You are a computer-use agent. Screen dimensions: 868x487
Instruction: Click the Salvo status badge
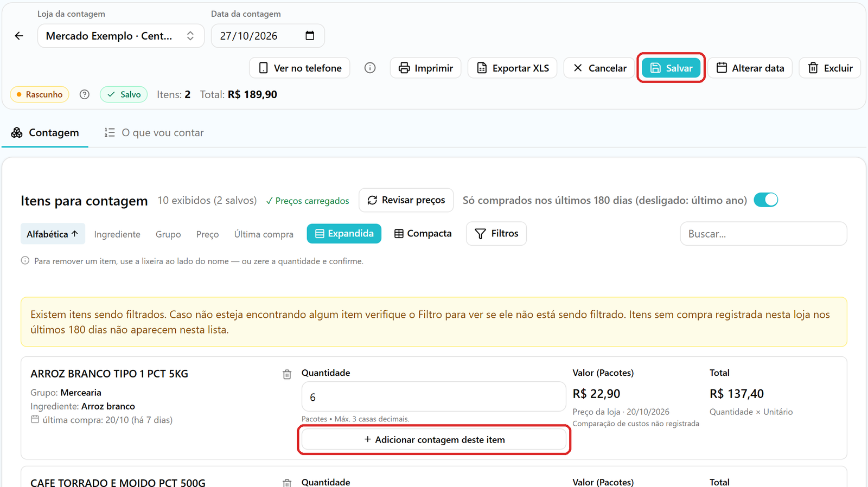pos(124,94)
